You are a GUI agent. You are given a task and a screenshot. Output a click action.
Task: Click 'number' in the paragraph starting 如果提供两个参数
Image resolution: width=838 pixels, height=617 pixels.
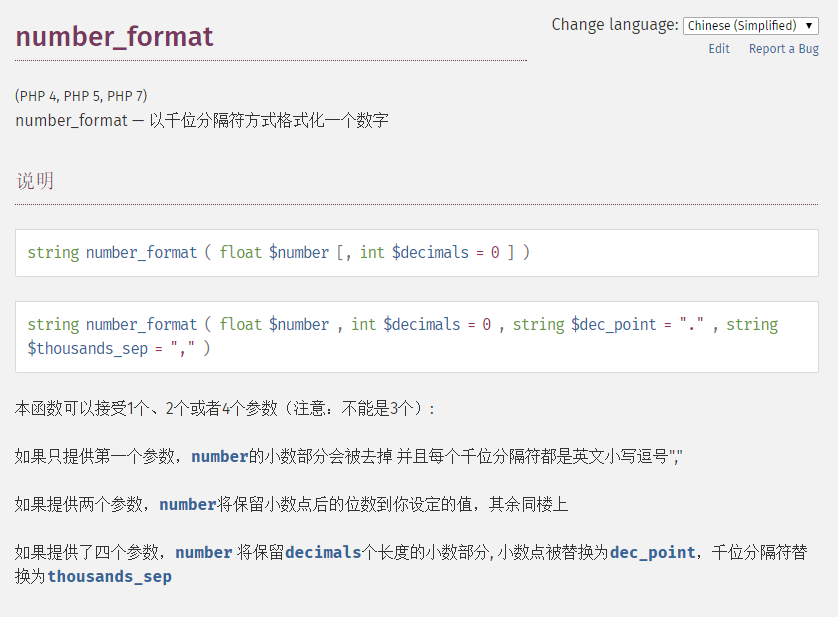(188, 504)
